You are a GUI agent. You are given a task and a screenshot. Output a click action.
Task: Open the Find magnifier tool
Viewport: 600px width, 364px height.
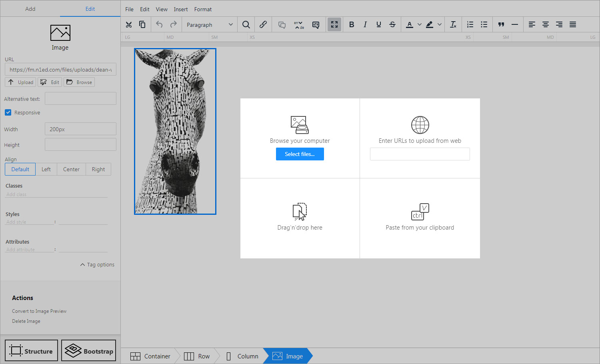[246, 25]
